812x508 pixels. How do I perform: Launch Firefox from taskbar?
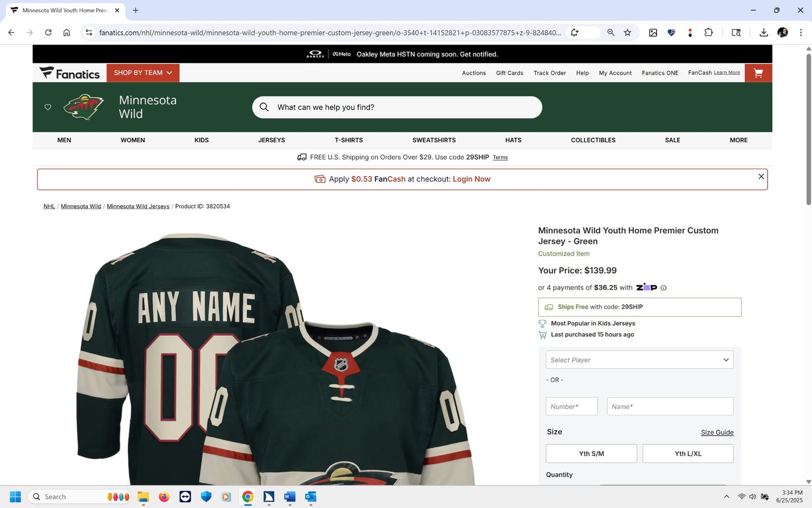[x=164, y=497]
